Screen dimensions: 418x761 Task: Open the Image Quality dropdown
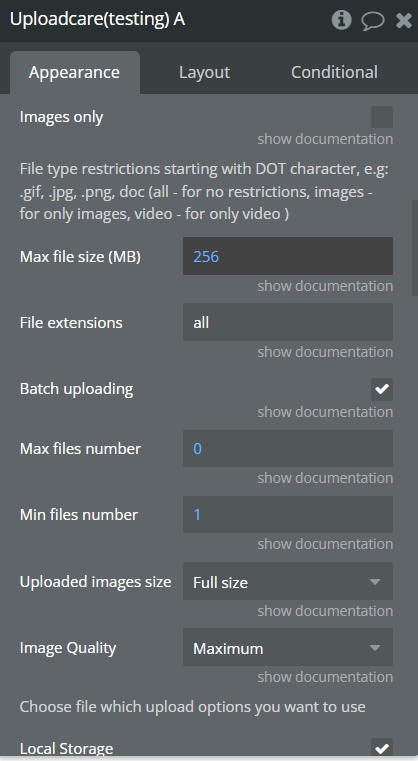coord(288,647)
